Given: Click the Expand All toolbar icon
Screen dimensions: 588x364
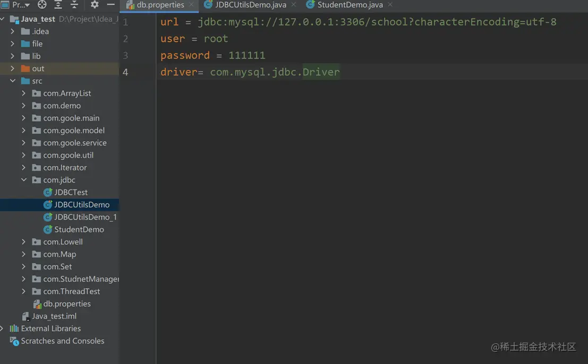Looking at the screenshot, I should pyautogui.click(x=58, y=5).
